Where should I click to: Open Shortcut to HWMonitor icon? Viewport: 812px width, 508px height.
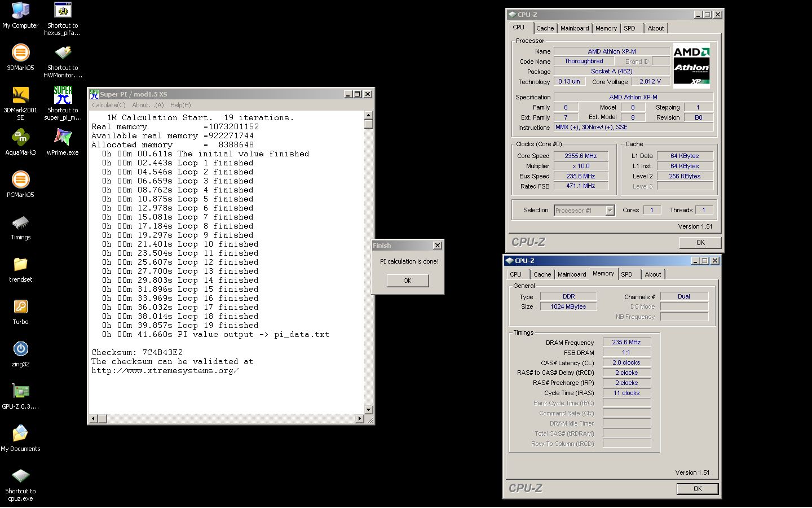click(x=63, y=61)
